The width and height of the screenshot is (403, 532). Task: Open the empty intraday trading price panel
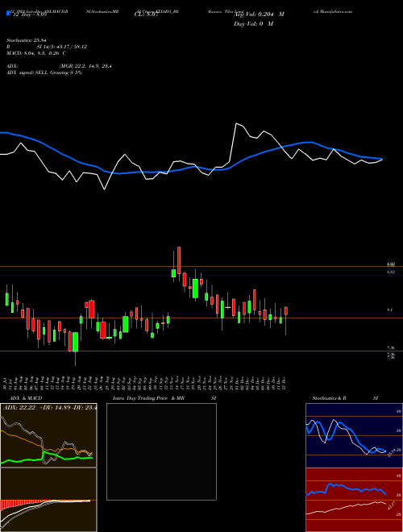coord(161,451)
